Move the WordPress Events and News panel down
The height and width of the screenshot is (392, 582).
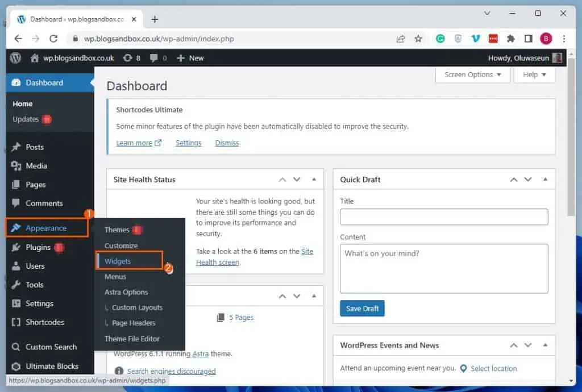528,345
